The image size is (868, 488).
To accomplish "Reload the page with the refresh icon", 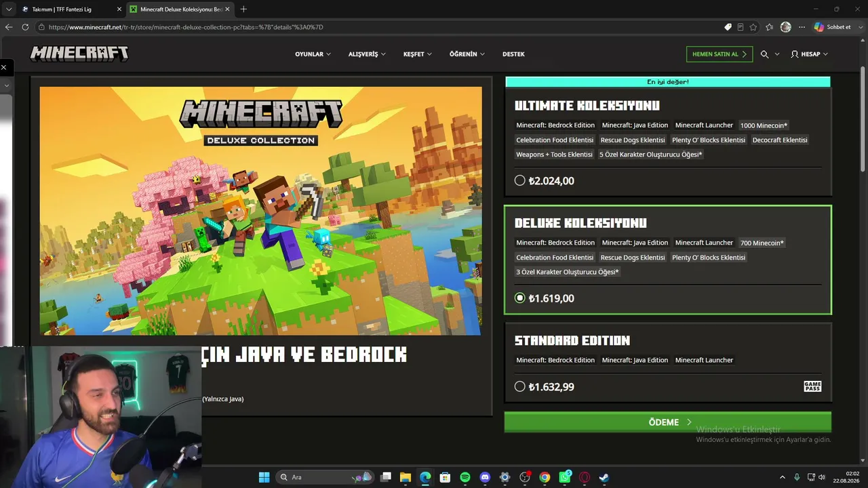I will click(x=25, y=27).
